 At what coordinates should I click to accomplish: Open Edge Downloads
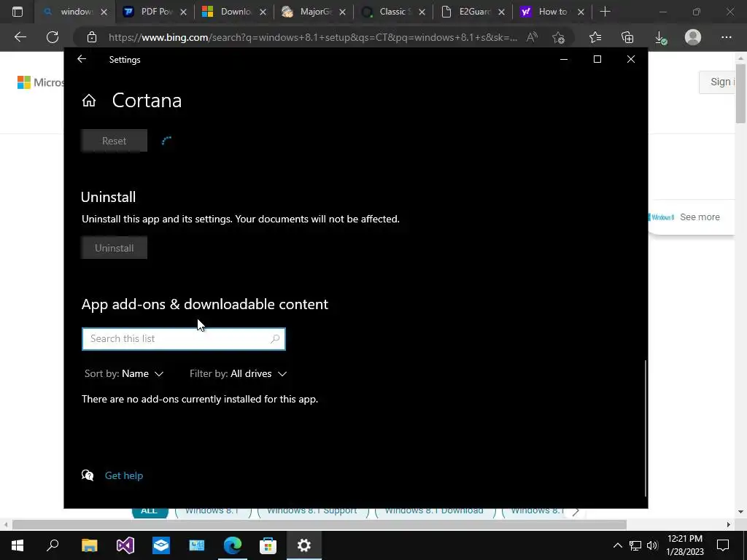[660, 37]
